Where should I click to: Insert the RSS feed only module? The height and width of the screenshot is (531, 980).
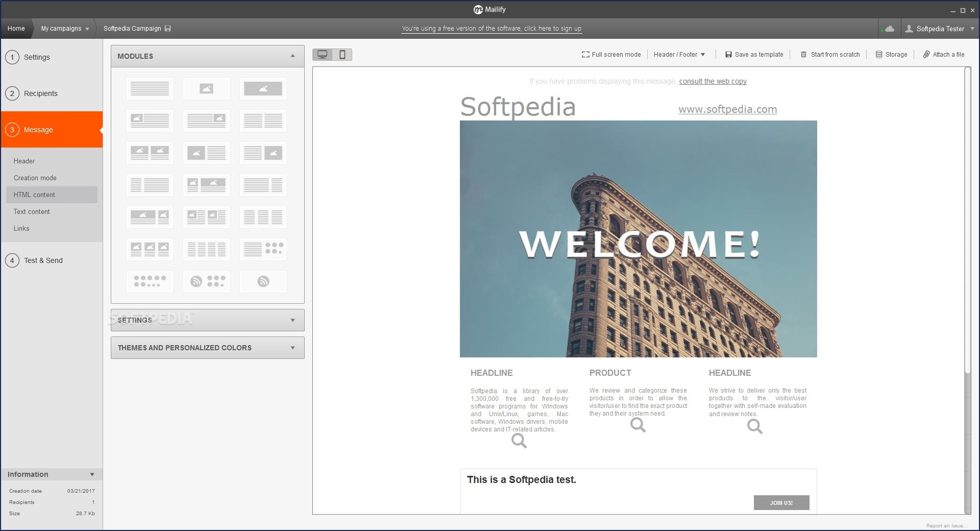pyautogui.click(x=263, y=281)
